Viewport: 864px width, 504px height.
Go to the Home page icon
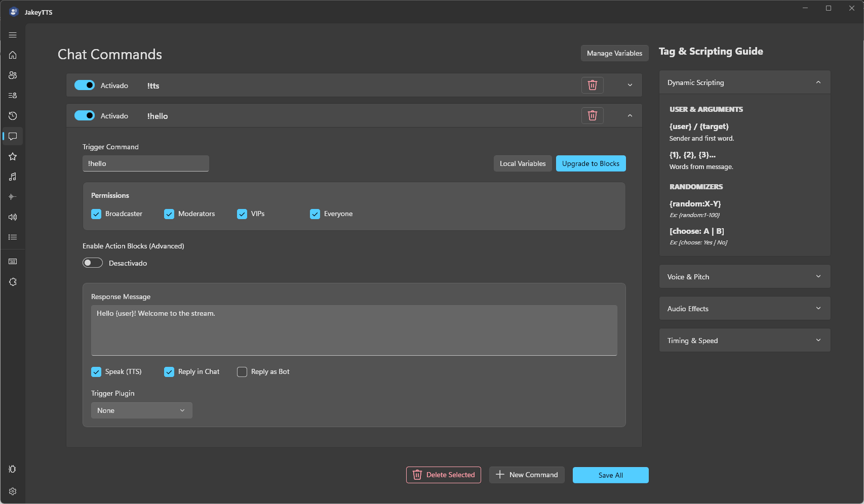coord(13,55)
